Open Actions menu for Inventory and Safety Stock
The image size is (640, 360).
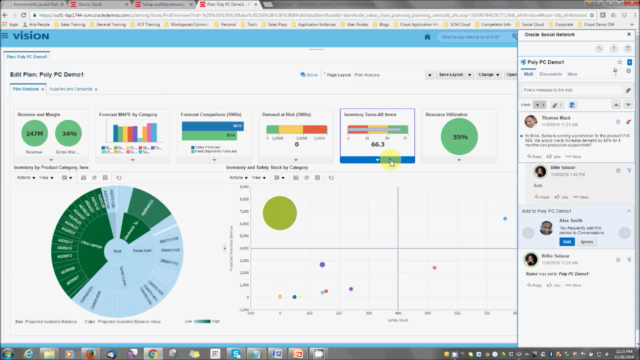coord(238,178)
